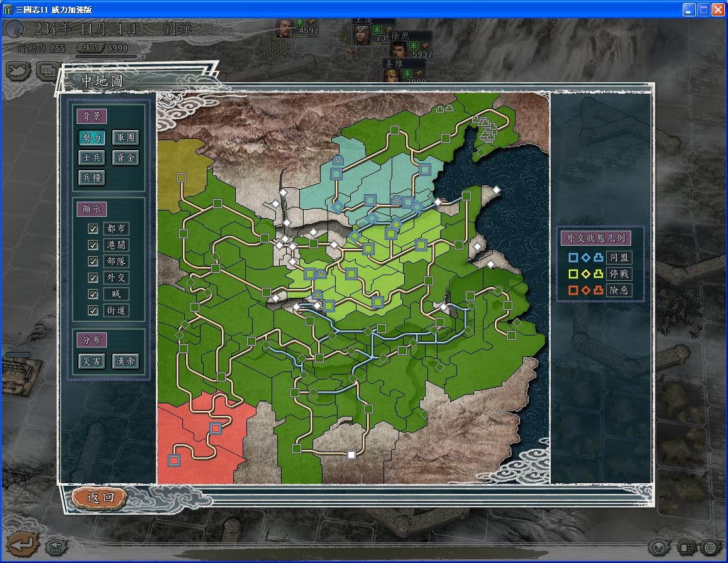
Task: Close the 三國志11 game window
Action: tap(718, 9)
